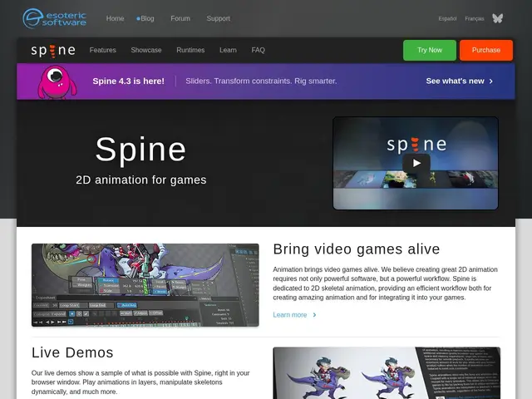Open the Features tab
The height and width of the screenshot is (399, 532).
coord(103,50)
